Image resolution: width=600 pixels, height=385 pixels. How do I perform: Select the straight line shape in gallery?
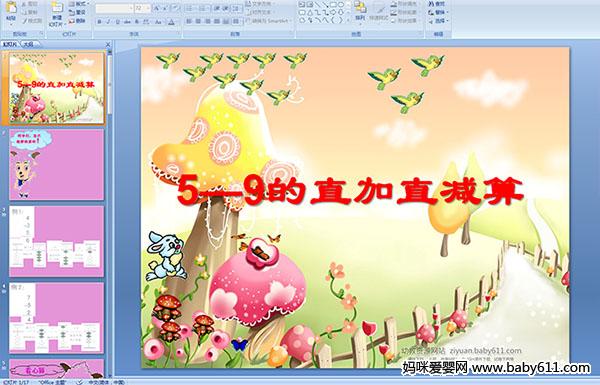point(317,4)
